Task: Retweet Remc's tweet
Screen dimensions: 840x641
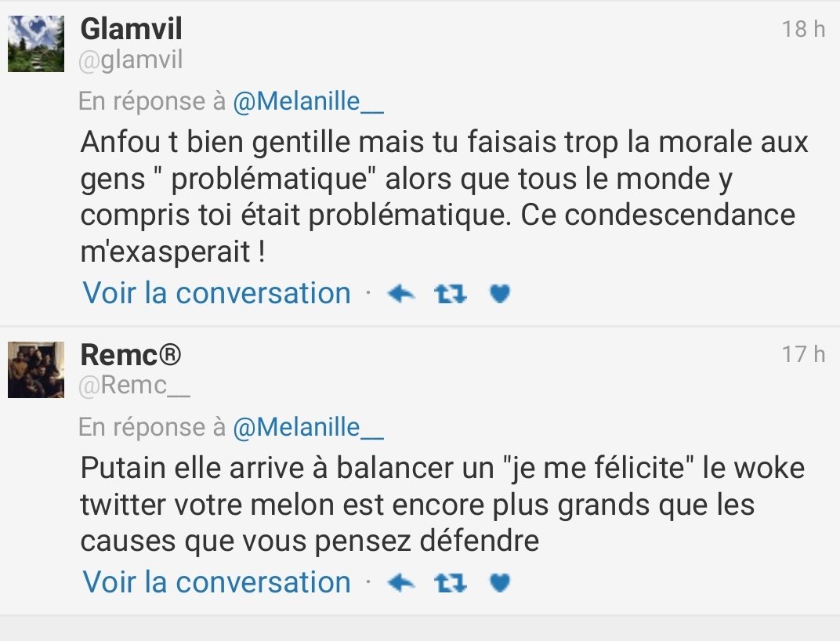Action: [451, 583]
